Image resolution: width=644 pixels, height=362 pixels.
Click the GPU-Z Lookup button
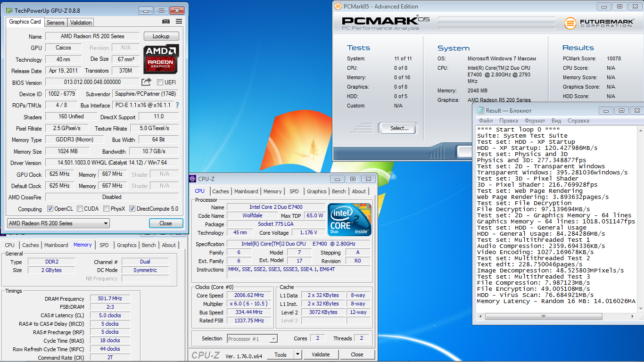[x=161, y=36]
